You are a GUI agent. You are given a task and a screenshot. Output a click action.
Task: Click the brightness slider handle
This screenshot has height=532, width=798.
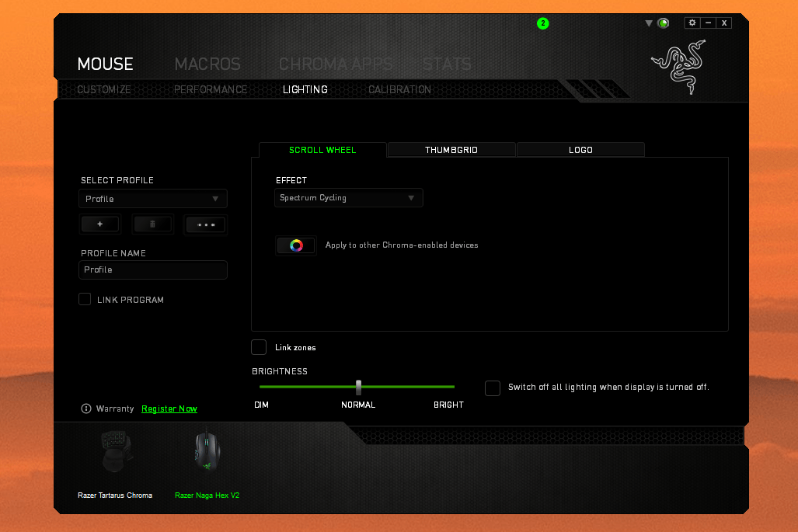point(359,387)
